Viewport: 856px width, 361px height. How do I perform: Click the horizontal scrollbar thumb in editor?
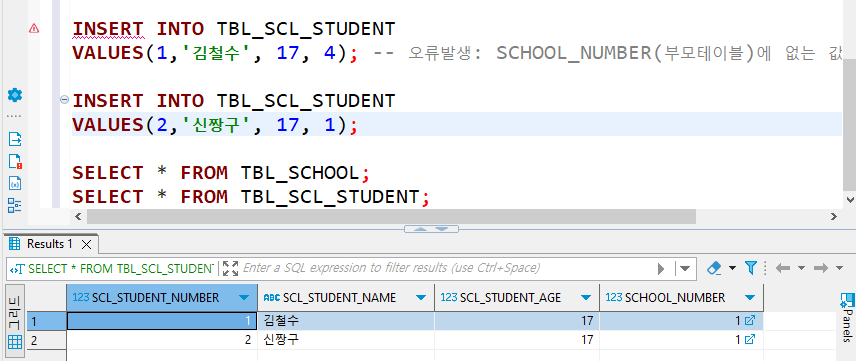pyautogui.click(x=391, y=216)
